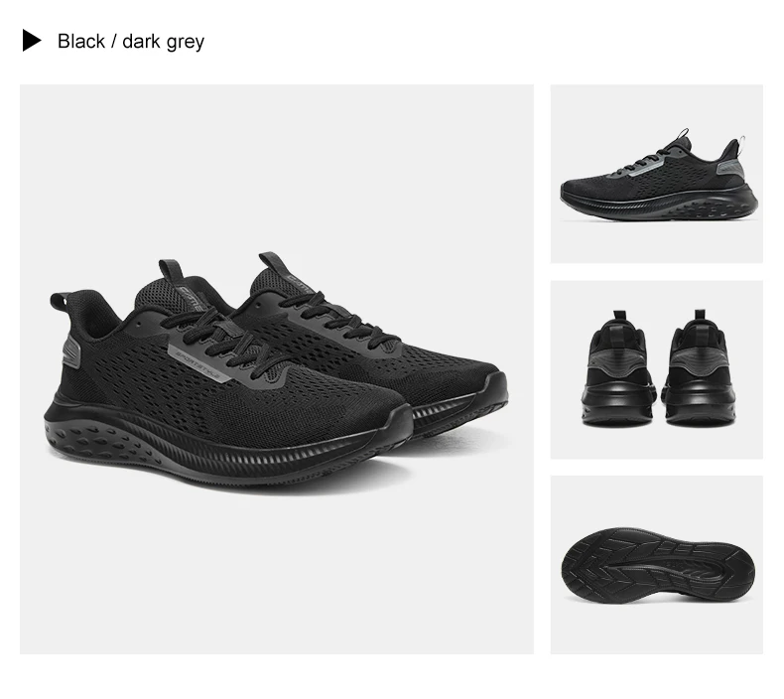The width and height of the screenshot is (784, 699).
Task: Select the rear view shoes thumbnail
Action: coord(657,369)
